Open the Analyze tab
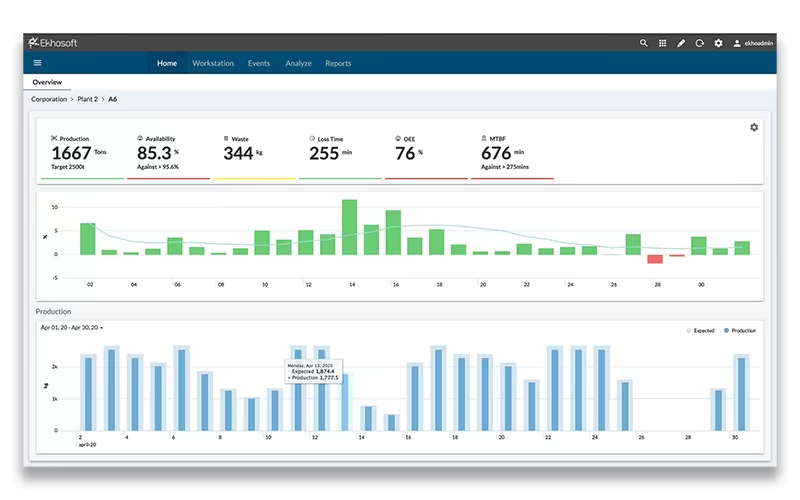The width and height of the screenshot is (800, 500). click(x=298, y=63)
